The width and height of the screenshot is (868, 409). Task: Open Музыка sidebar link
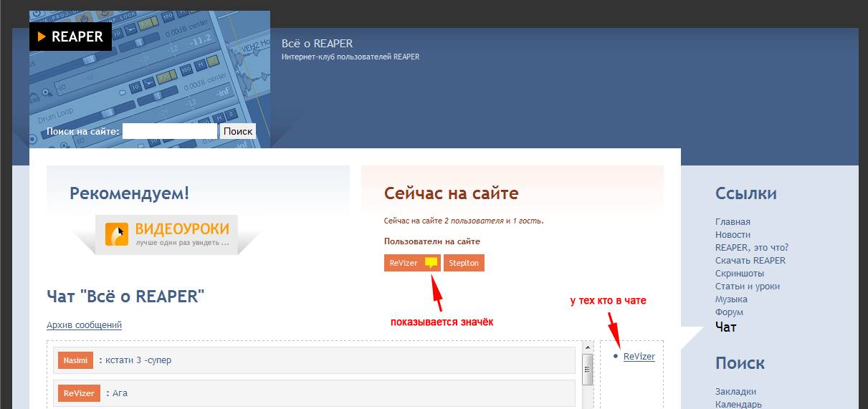pyautogui.click(x=731, y=299)
